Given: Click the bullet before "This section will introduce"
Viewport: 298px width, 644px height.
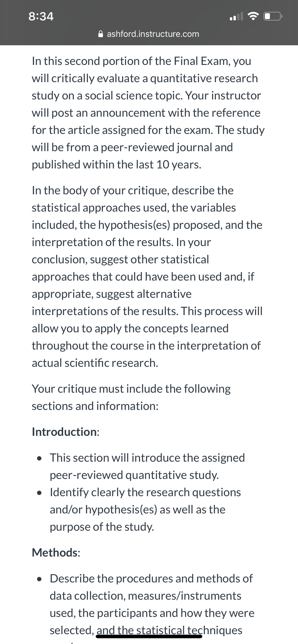Looking at the screenshot, I should (39, 459).
